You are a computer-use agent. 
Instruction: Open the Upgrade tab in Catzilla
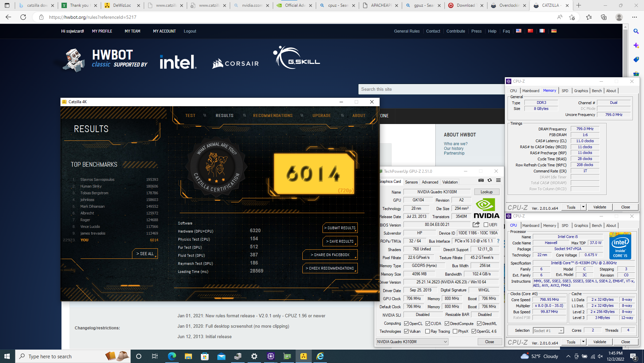click(321, 116)
